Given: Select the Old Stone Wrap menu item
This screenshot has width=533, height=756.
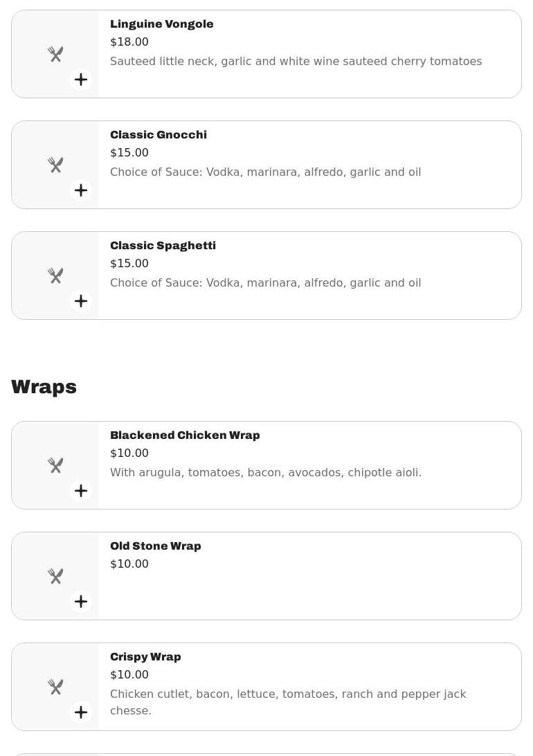Looking at the screenshot, I should click(155, 546).
